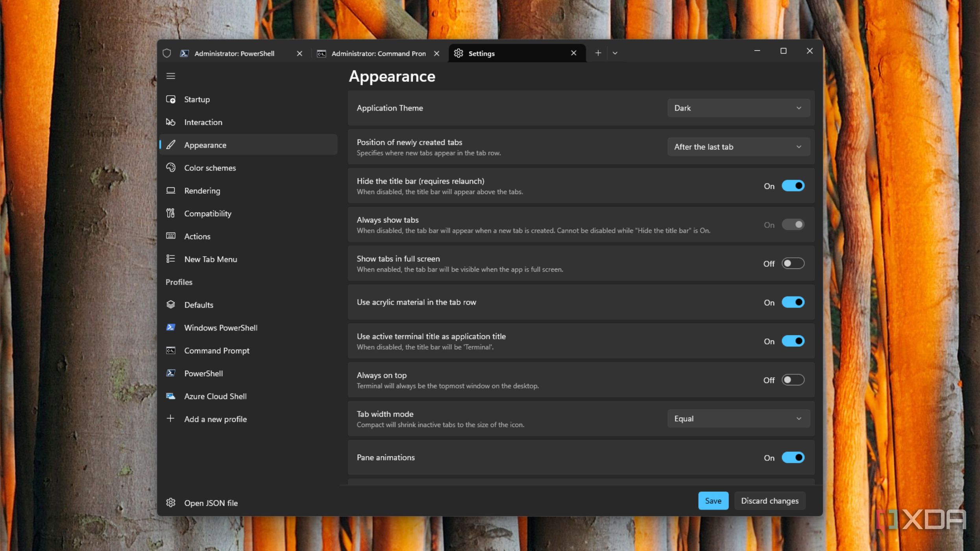Click Add a new profile

248,419
